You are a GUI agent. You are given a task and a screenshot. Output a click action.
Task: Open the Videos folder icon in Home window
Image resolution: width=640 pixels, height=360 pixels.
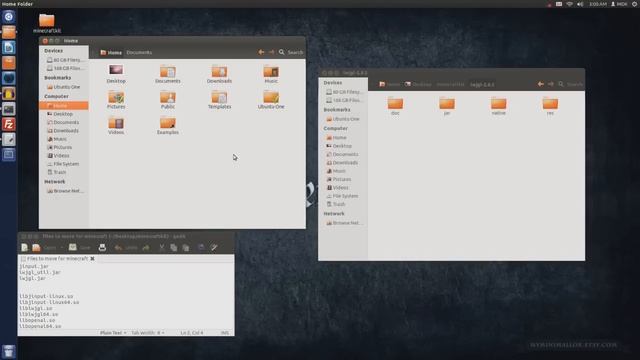[x=116, y=125]
